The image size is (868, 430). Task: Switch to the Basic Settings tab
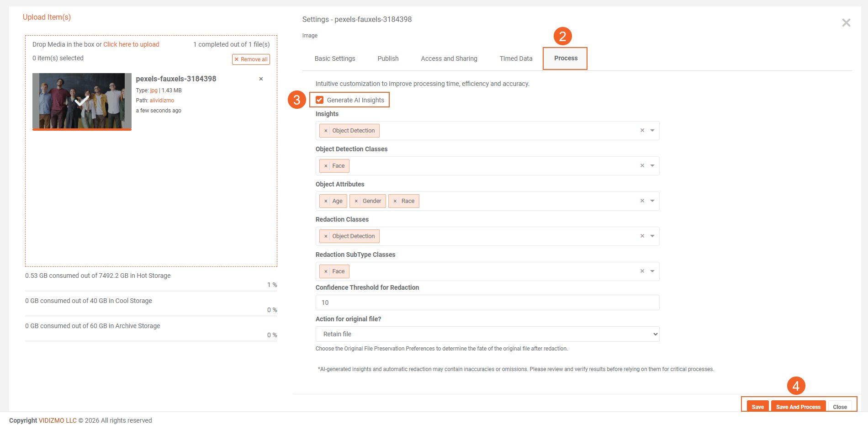335,58
